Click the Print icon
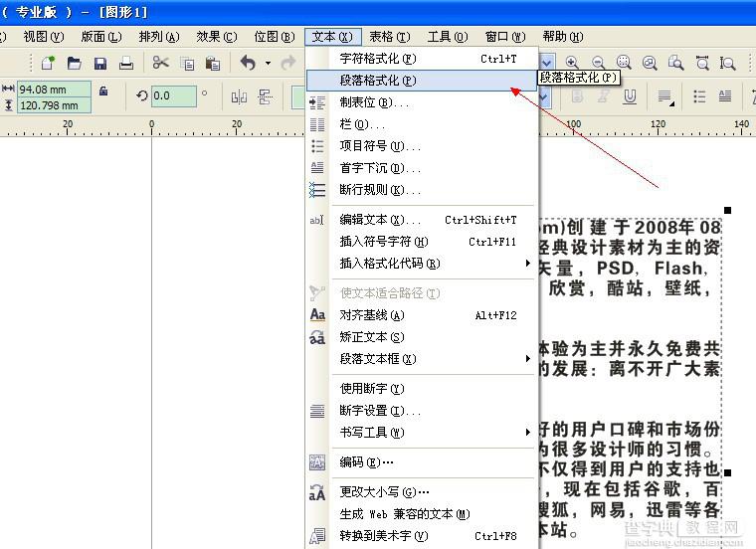Image resolution: width=756 pixels, height=549 pixels. point(126,63)
